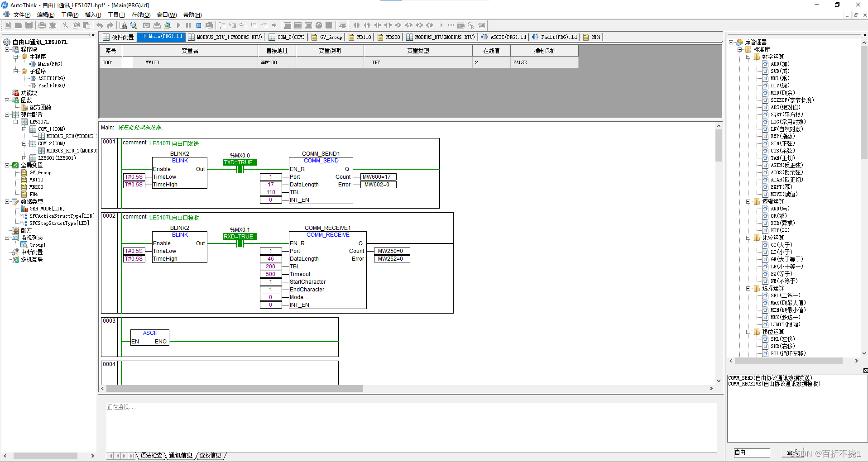Open the 语法检查 output tab
868x462 pixels.
tap(151, 455)
